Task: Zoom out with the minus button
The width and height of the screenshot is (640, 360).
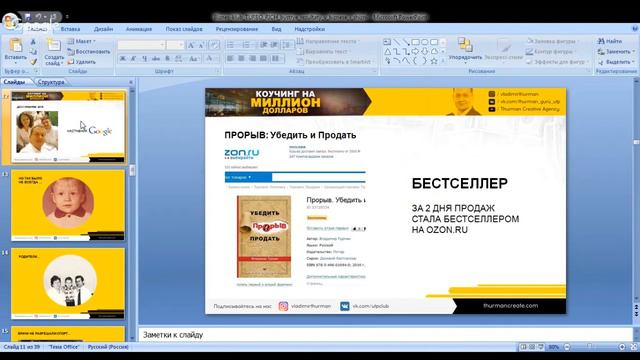Action: 567,347
